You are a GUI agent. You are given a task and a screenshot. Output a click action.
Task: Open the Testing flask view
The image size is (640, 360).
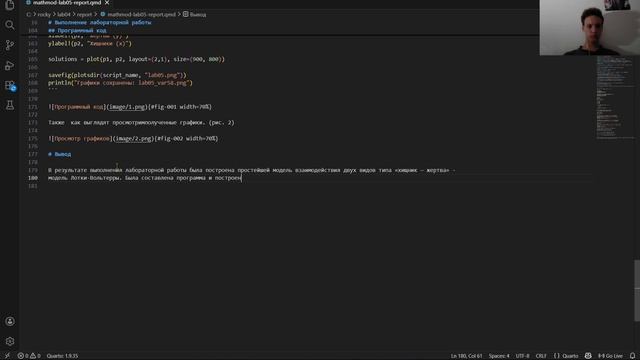10,105
